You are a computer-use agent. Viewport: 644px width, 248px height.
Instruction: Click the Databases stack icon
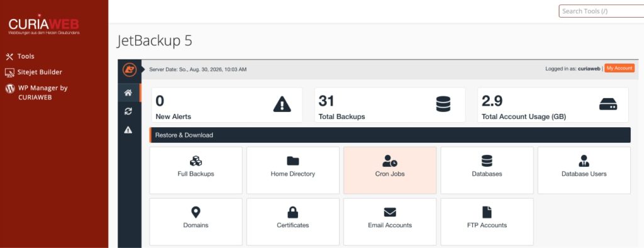coord(487,161)
